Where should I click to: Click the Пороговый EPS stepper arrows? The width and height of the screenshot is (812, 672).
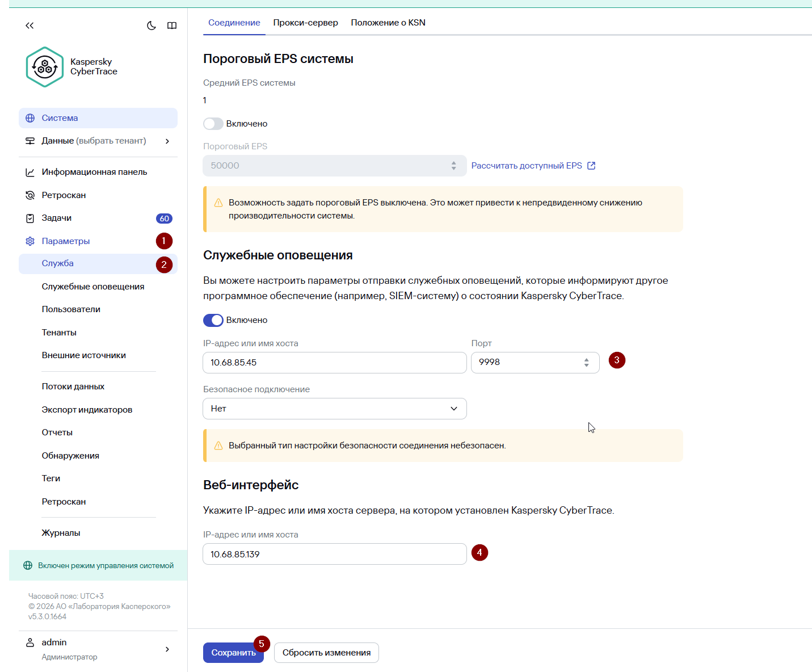pyautogui.click(x=454, y=166)
